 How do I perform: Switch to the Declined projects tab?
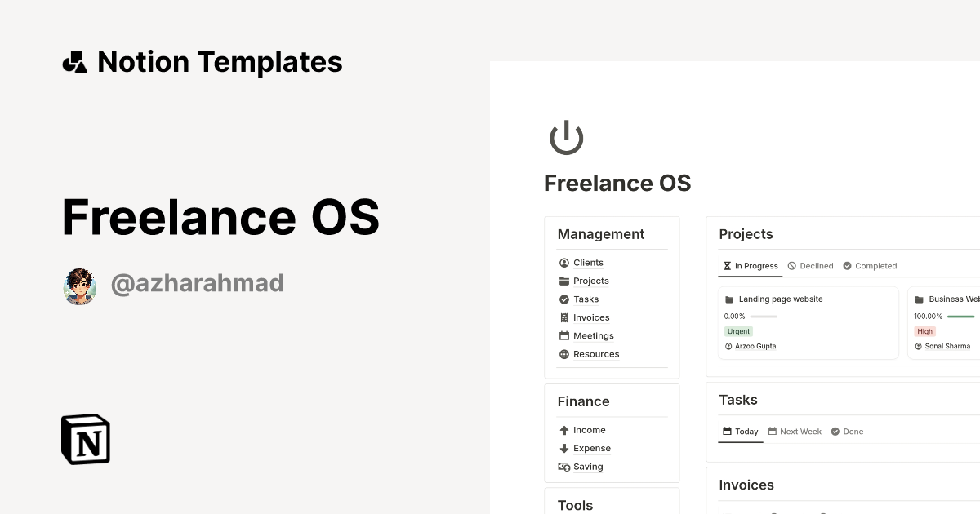(x=810, y=265)
